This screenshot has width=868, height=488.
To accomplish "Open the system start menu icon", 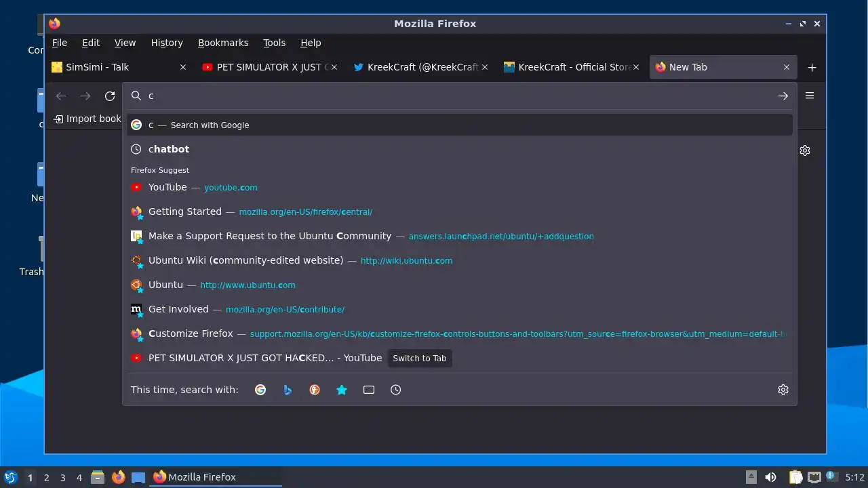I will tap(10, 477).
